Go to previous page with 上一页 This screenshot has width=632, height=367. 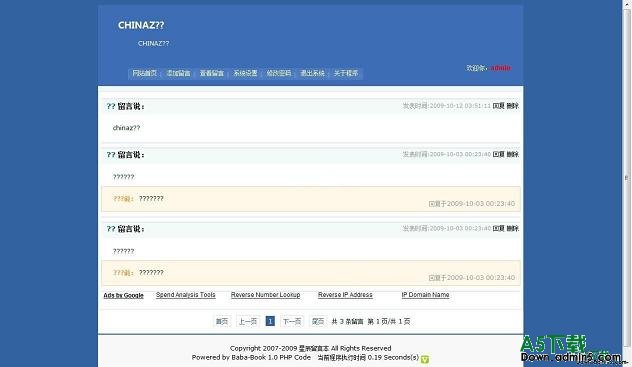247,321
